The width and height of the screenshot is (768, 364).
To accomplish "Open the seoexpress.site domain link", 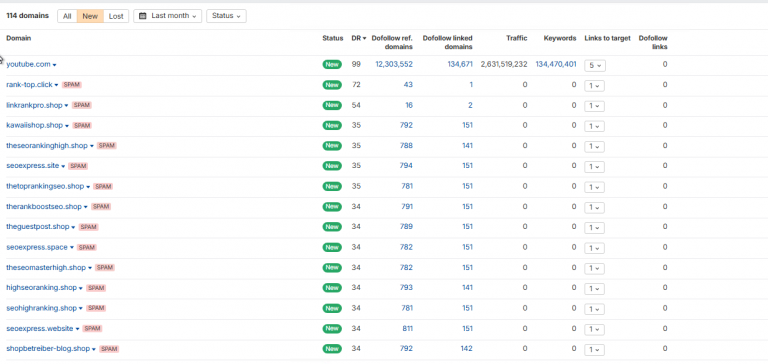I will 33,166.
